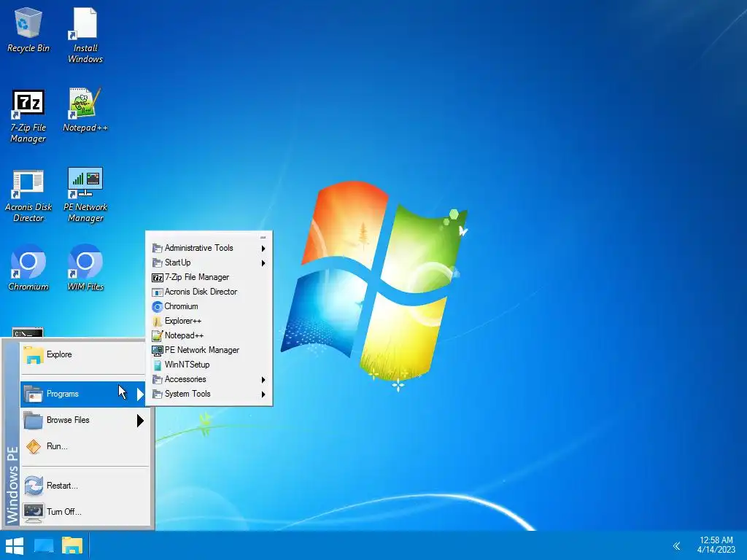Click the small dash at submenu top

[x=263, y=237]
